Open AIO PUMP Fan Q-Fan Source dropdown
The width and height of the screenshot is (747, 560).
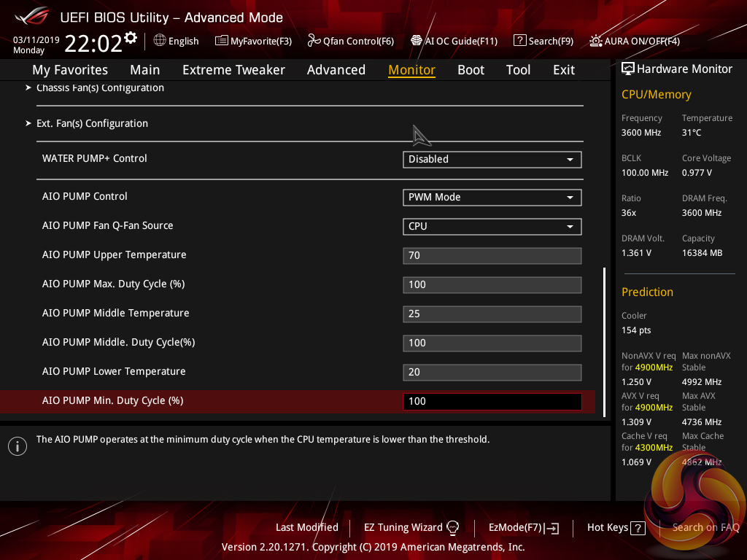point(492,226)
